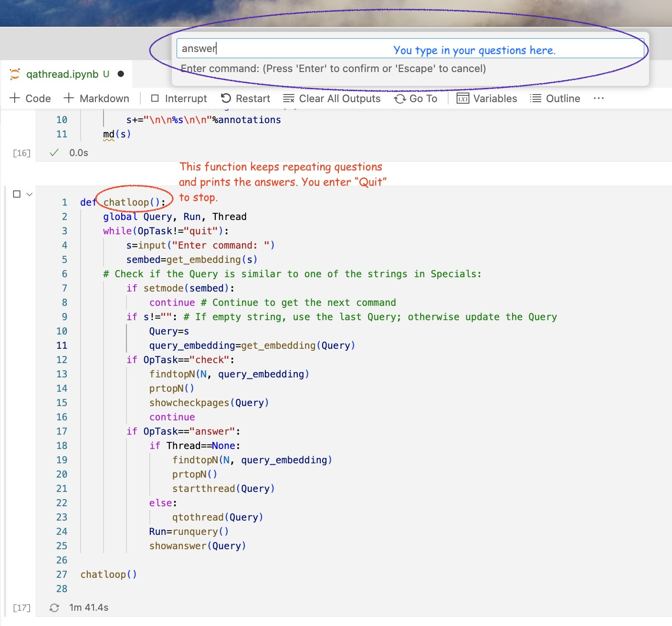This screenshot has width=672, height=626.
Task: Click line number 11 in chatloop cell
Action: [x=62, y=345]
